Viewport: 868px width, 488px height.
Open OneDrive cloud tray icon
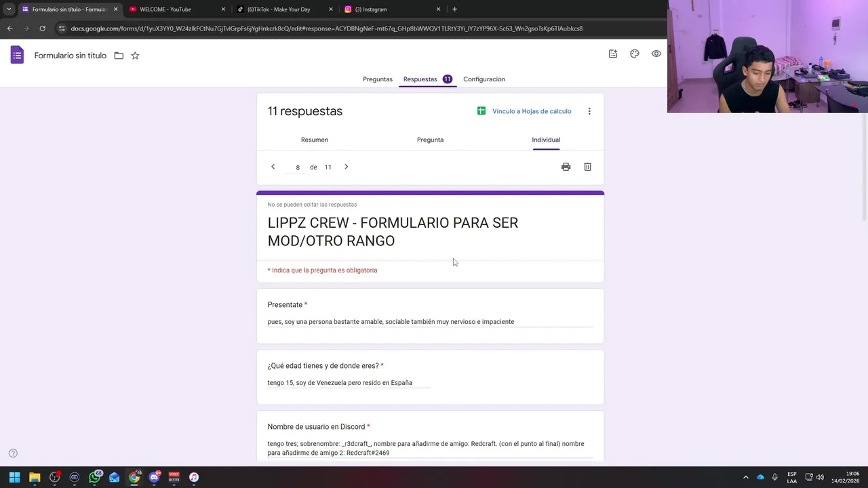(760, 477)
